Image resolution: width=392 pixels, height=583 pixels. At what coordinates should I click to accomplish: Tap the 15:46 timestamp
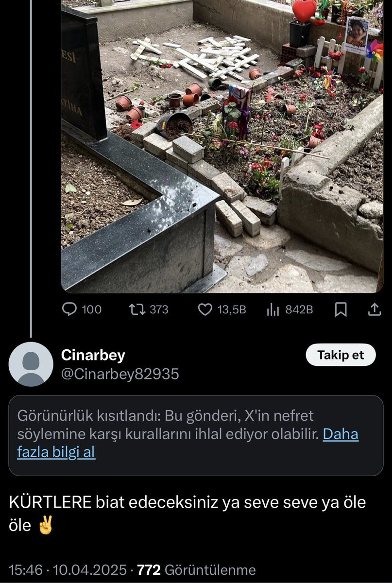(x=25, y=570)
